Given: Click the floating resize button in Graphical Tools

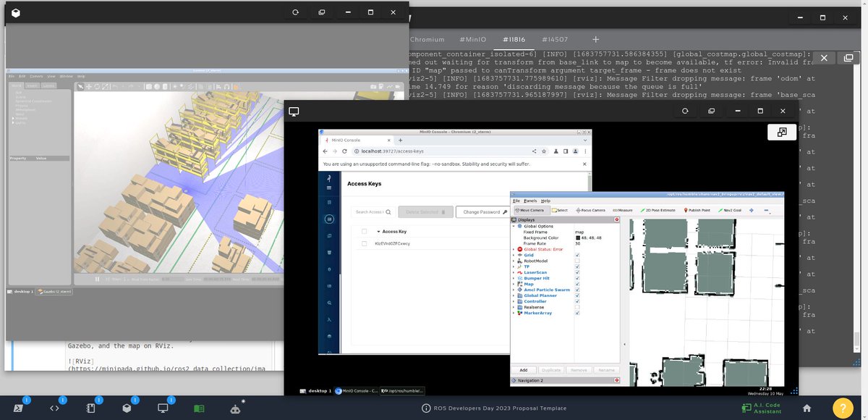Looking at the screenshot, I should click(x=781, y=133).
